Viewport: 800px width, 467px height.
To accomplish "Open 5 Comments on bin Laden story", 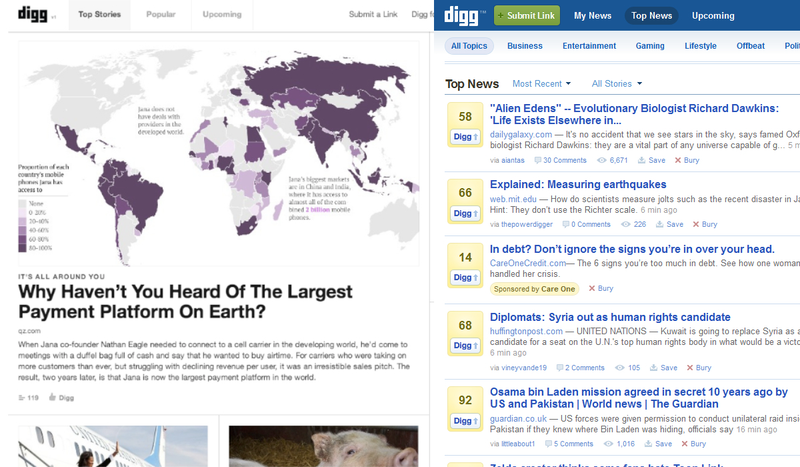I will point(569,444).
